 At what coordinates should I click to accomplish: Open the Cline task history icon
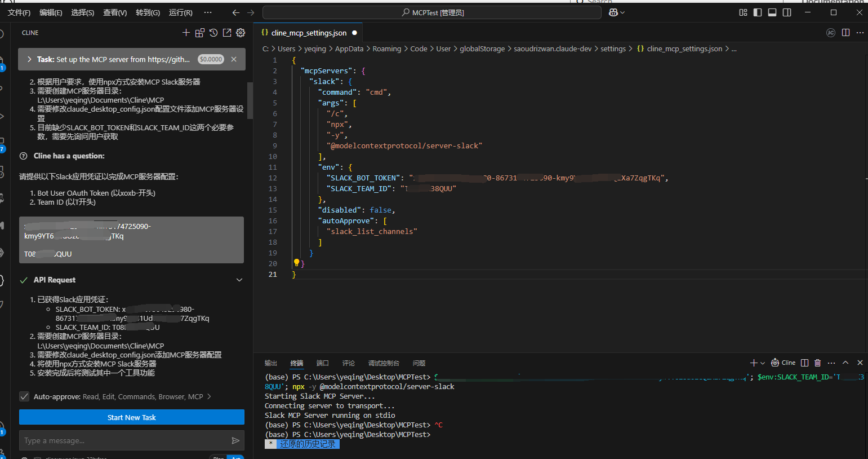213,33
